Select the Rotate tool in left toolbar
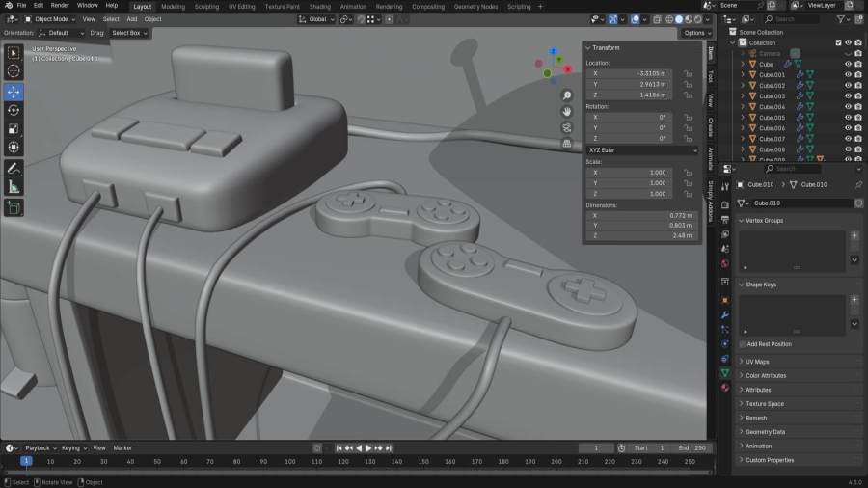Viewport: 868px width, 488px height. pos(14,110)
